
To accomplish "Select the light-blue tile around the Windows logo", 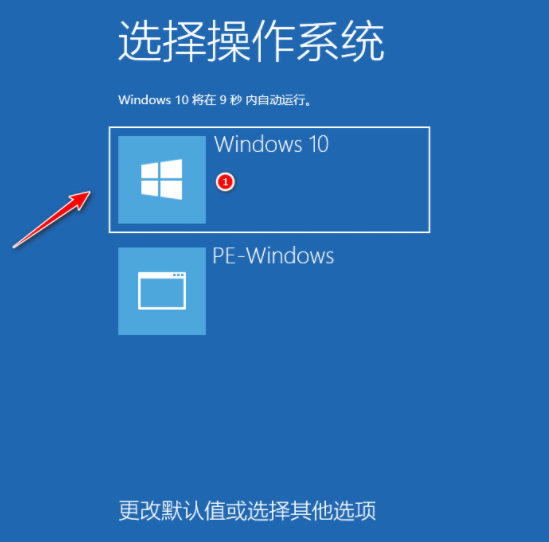I will (162, 180).
